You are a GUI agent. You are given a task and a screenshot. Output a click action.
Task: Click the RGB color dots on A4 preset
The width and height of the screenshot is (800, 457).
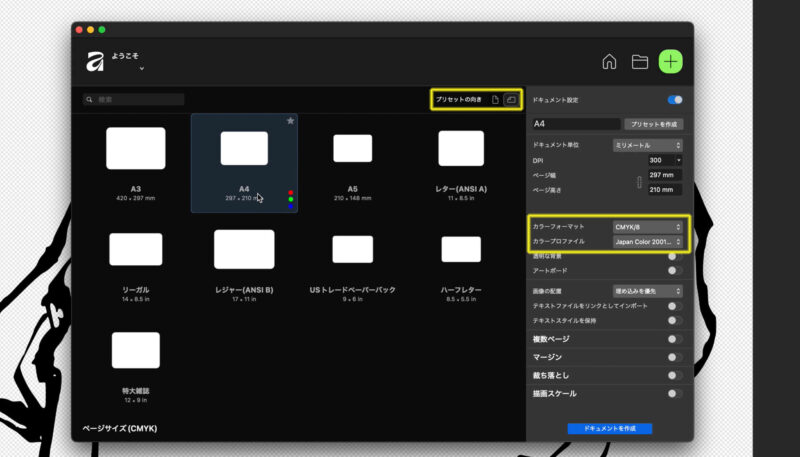(x=291, y=199)
